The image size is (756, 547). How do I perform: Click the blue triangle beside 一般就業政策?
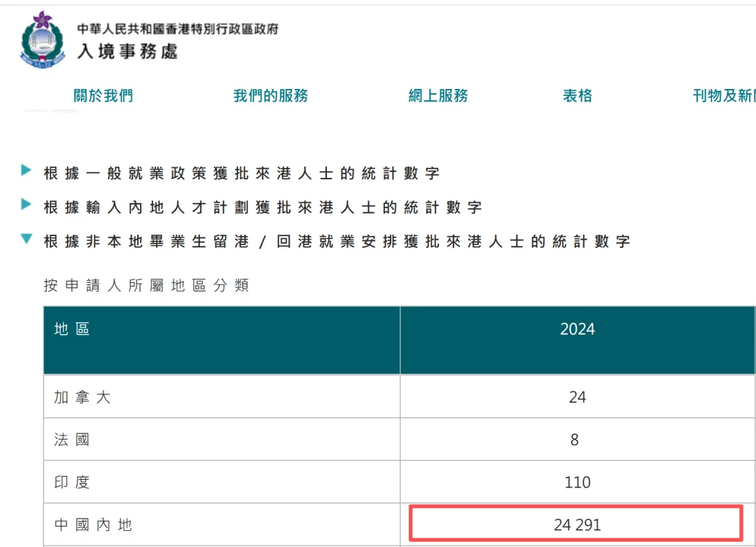pos(26,171)
